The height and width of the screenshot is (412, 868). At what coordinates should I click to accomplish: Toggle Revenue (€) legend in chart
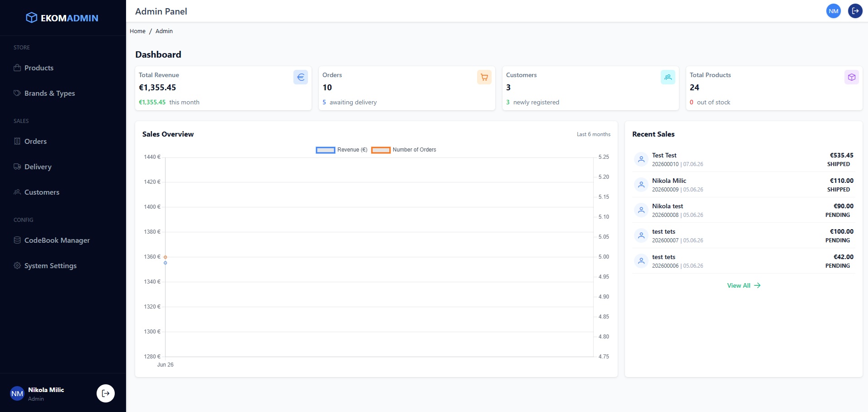(341, 150)
